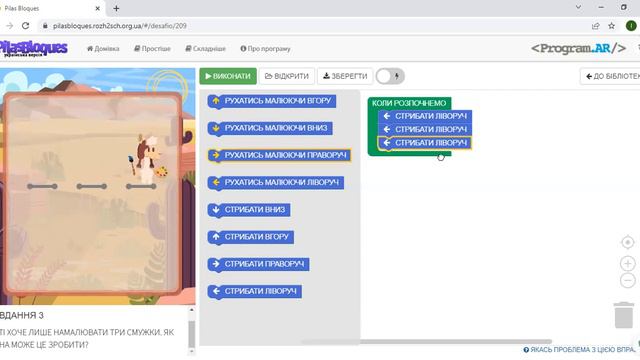Open the Простіше menu item

point(152,49)
